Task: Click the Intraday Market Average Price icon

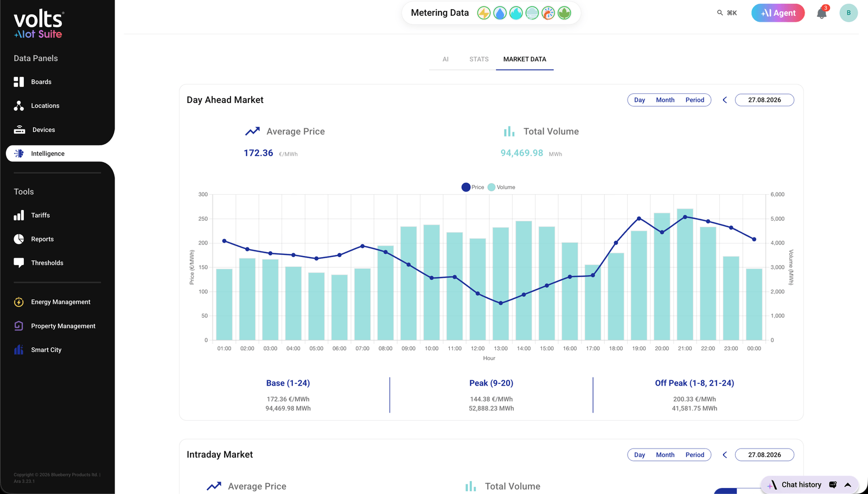Action: [x=214, y=486]
